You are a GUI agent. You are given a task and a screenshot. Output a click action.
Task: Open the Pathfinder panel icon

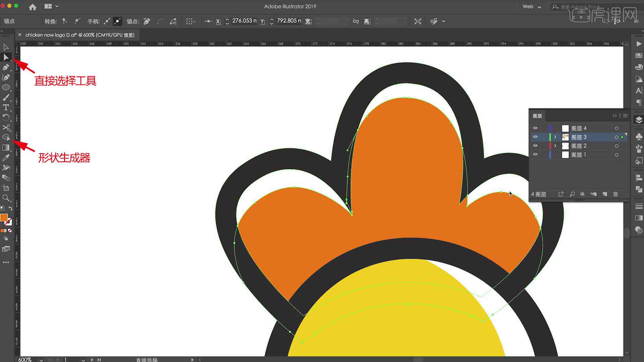coord(639,189)
